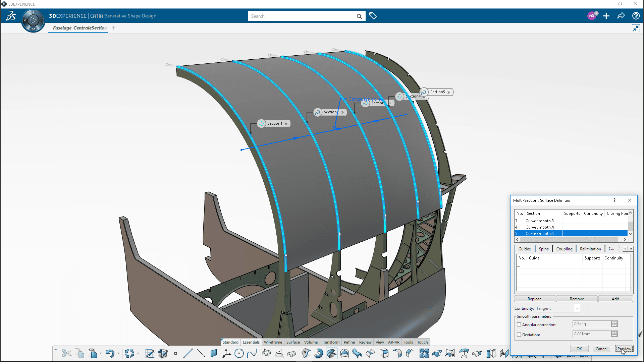Select the Line tool icon
644x362 pixels.
click(x=188, y=353)
